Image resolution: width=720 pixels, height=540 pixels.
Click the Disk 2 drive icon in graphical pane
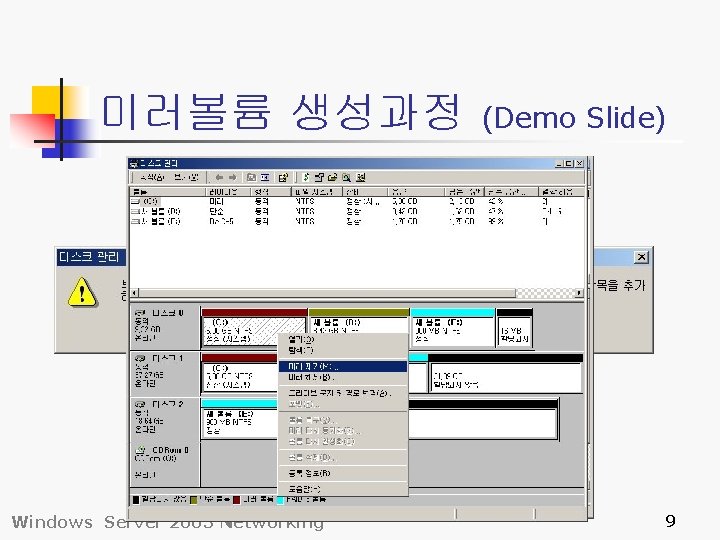pyautogui.click(x=141, y=405)
